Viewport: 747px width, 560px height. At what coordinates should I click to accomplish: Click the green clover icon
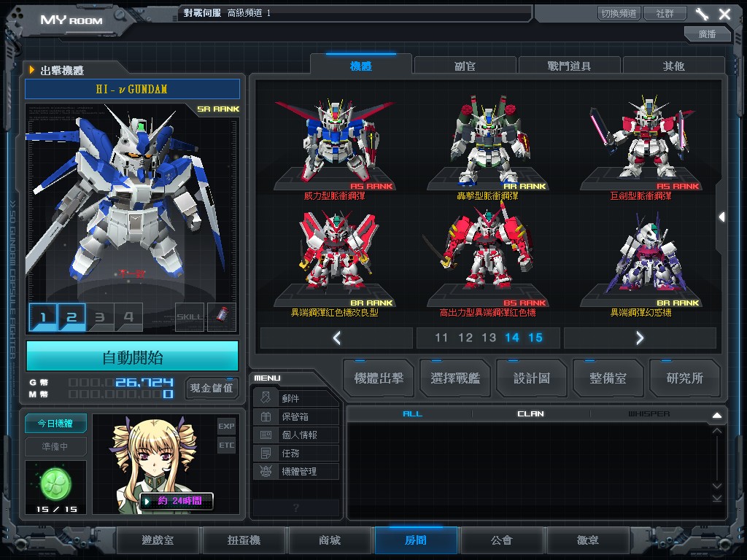[x=55, y=482]
